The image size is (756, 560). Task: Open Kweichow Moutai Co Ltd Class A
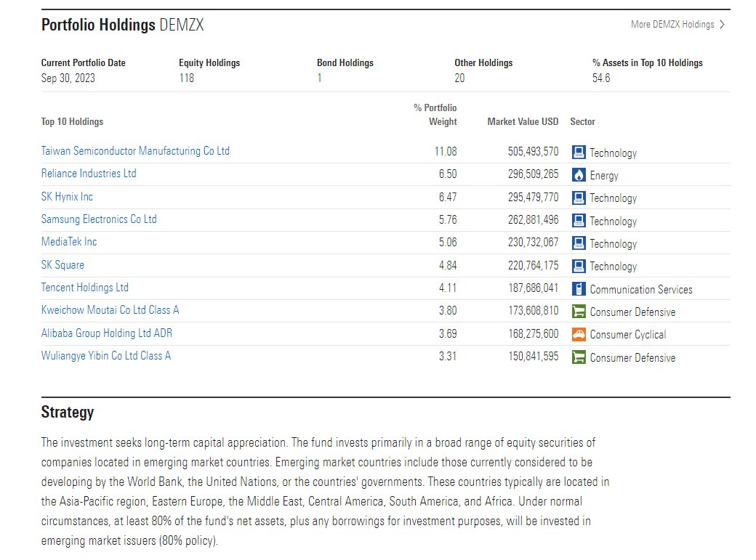click(110, 310)
